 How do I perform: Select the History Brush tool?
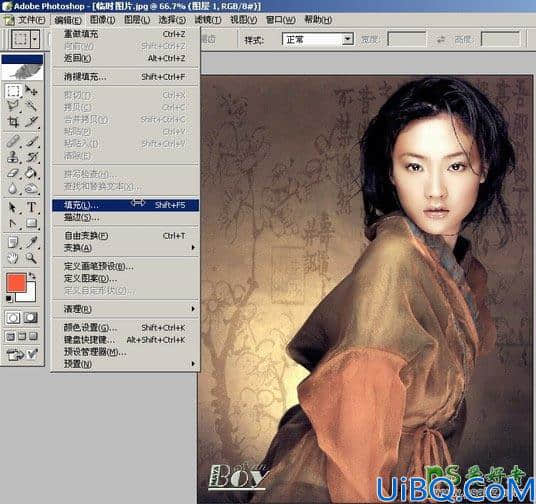coord(31,157)
